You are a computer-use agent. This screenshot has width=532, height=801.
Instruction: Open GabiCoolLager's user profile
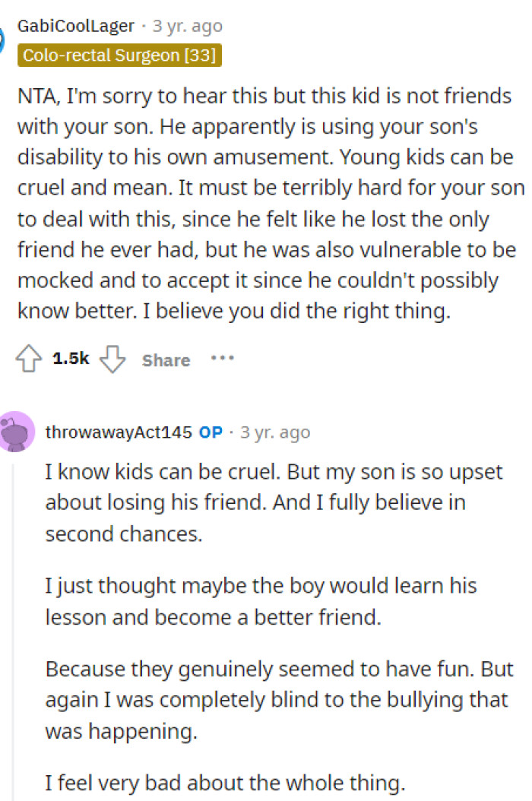tap(76, 25)
